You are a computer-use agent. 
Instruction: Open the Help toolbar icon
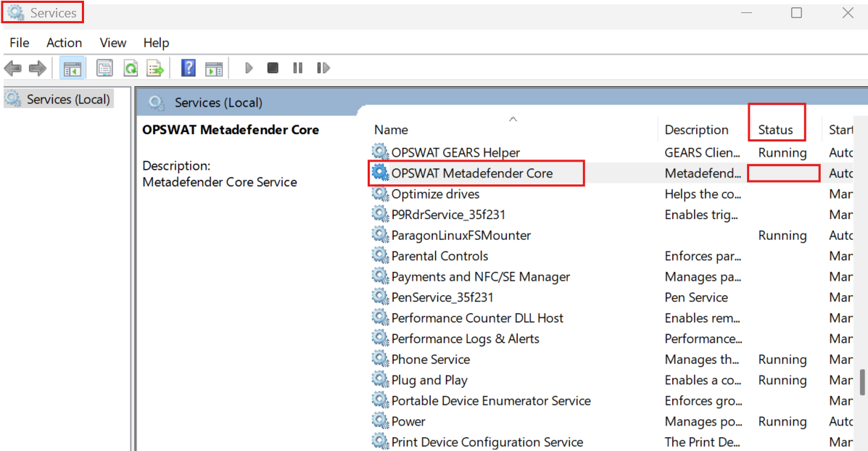(x=189, y=68)
